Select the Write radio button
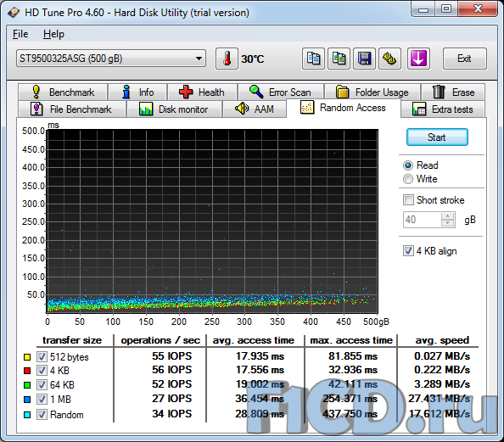This screenshot has width=504, height=442. point(408,179)
